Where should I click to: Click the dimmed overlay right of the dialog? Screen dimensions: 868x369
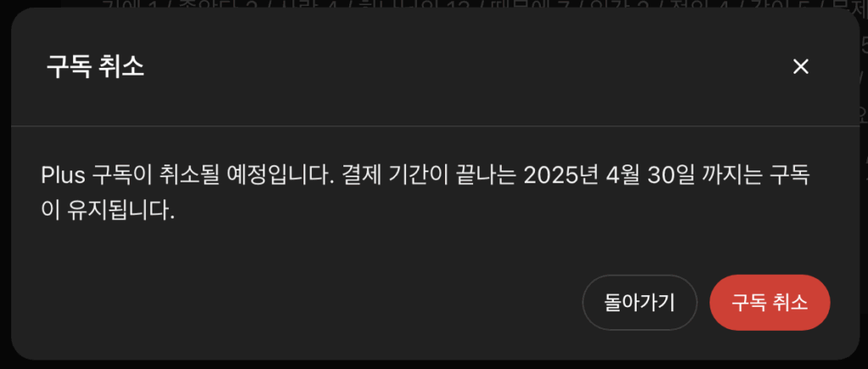864,221
